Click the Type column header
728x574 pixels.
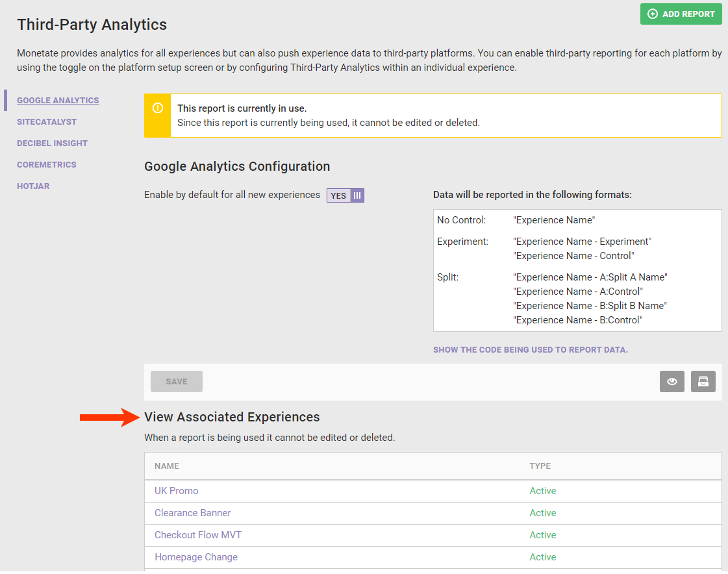pyautogui.click(x=540, y=466)
